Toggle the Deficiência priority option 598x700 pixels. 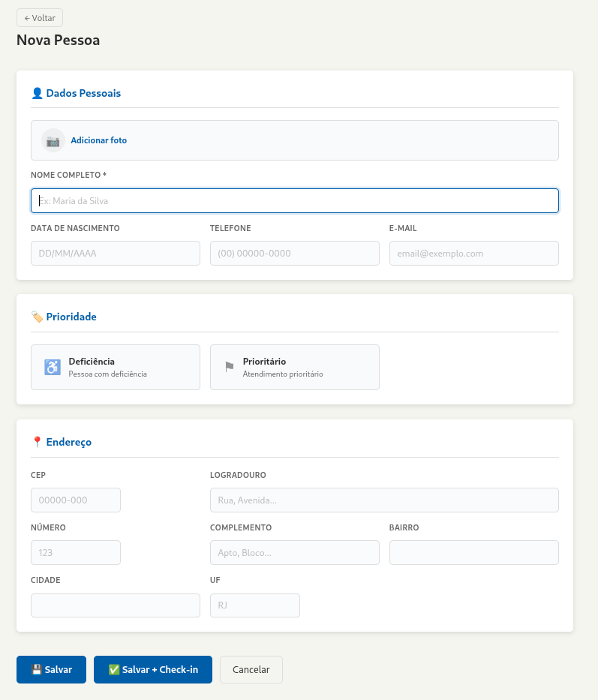[x=116, y=367]
